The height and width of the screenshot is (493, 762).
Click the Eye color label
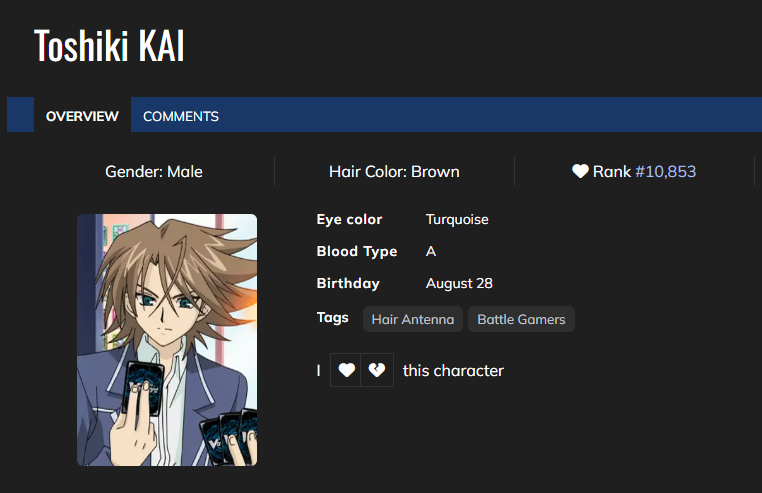pos(349,219)
